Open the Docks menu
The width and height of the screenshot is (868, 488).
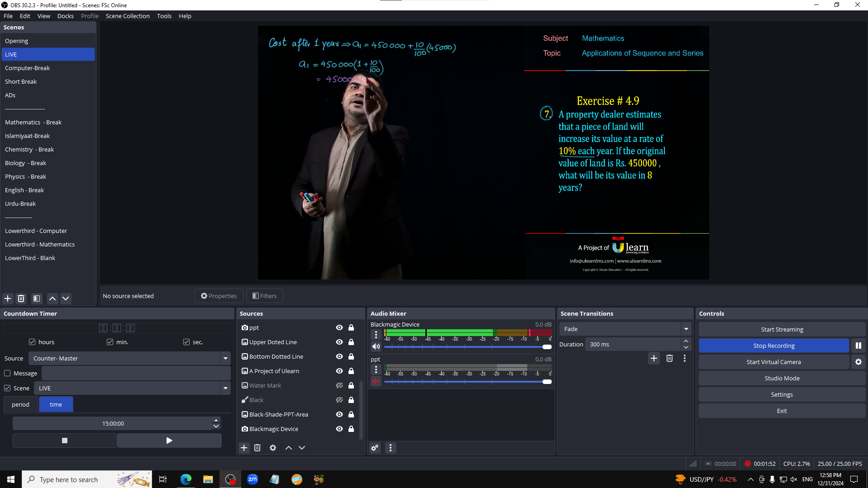coord(66,16)
